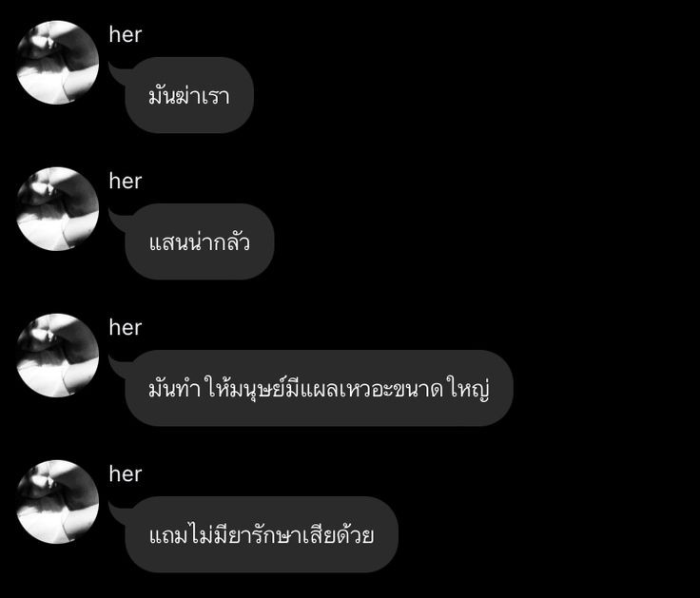Click the 'แถมไม่มียารักษาเสียด้วย' message bubble
The image size is (700, 598).
coord(262,534)
